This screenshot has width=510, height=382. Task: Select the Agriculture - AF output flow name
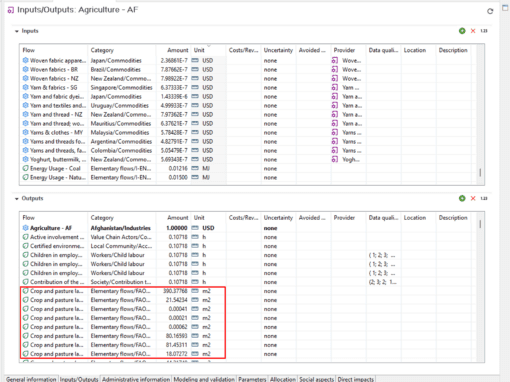click(x=51, y=228)
